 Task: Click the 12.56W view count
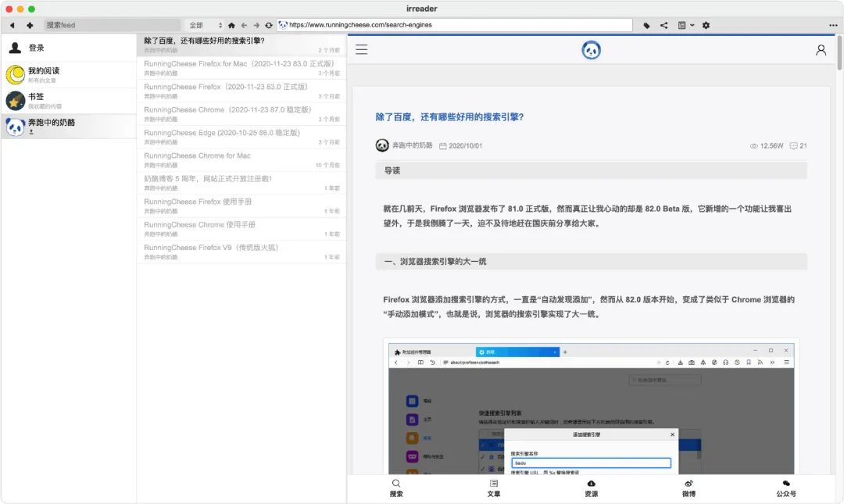pos(767,146)
